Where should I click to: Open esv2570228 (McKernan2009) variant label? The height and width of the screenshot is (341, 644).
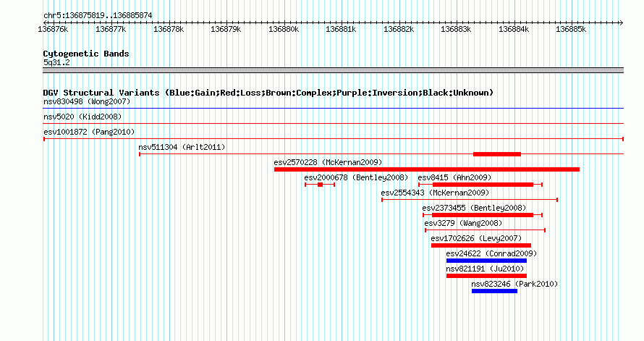(328, 162)
